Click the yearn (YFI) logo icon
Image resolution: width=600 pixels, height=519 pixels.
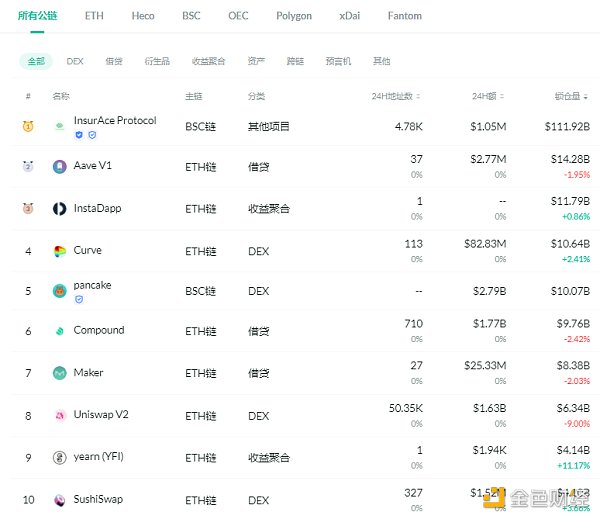(59, 458)
